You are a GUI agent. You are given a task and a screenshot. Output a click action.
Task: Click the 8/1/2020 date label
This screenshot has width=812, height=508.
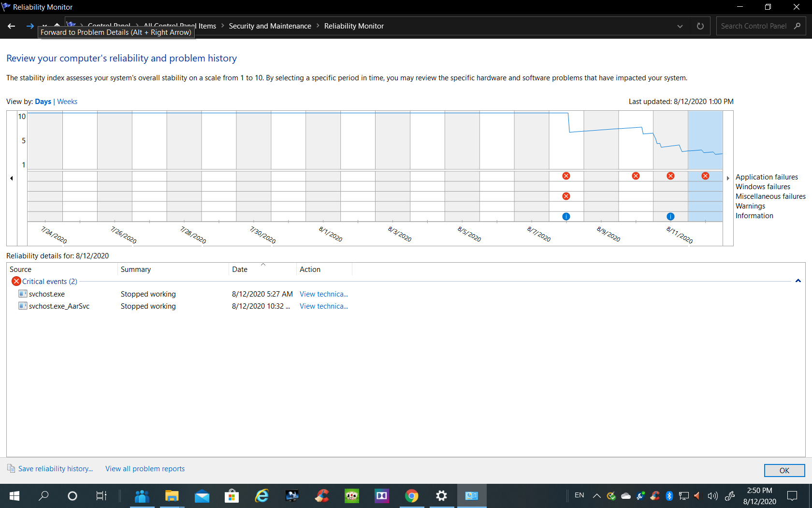click(x=331, y=234)
